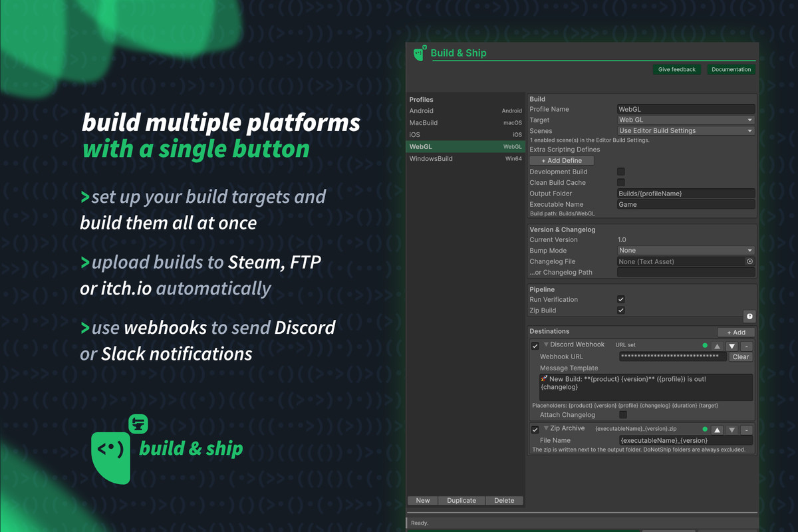Click the Current Version value 1.0
The width and height of the screenshot is (798, 532).
click(622, 239)
